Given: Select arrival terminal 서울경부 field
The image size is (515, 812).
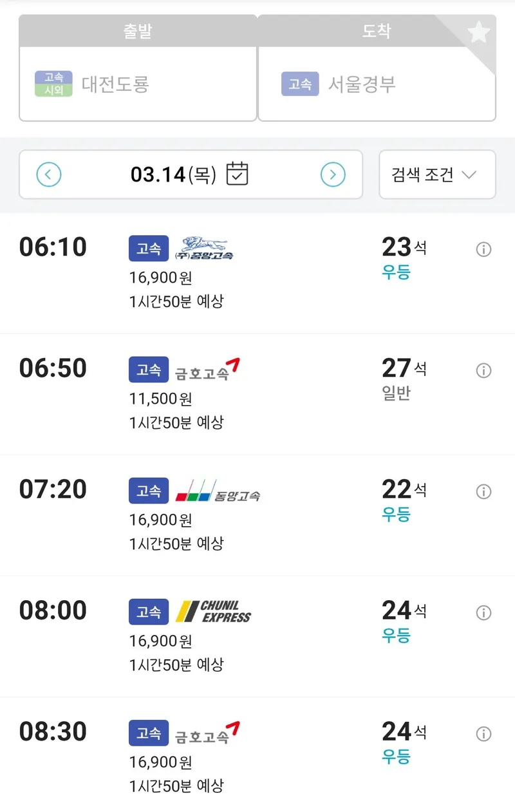Looking at the screenshot, I should tap(377, 84).
